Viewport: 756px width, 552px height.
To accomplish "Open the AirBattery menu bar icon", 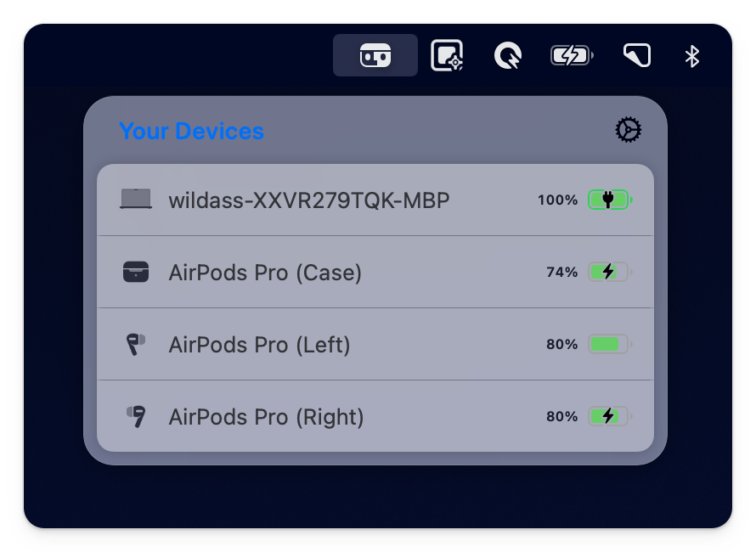I will 375,54.
